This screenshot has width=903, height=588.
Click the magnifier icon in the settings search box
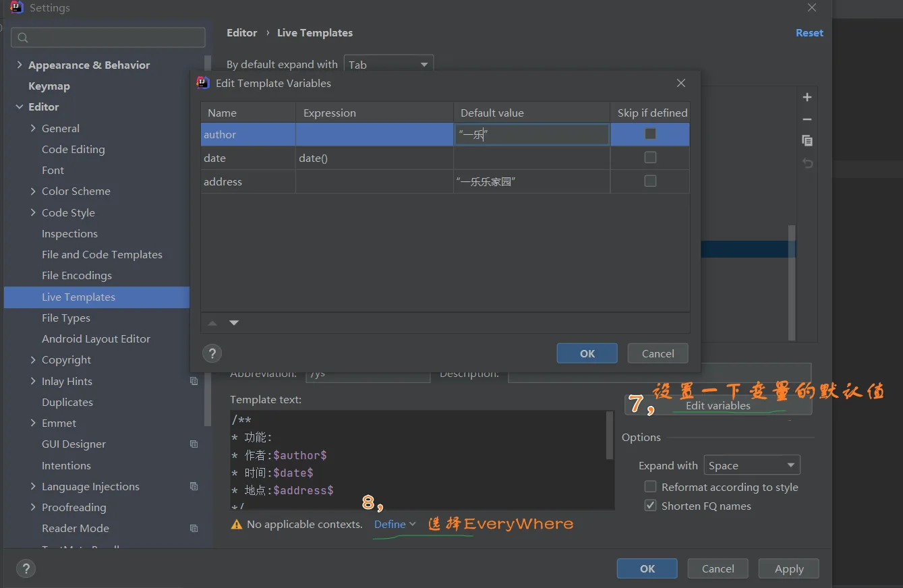(23, 38)
